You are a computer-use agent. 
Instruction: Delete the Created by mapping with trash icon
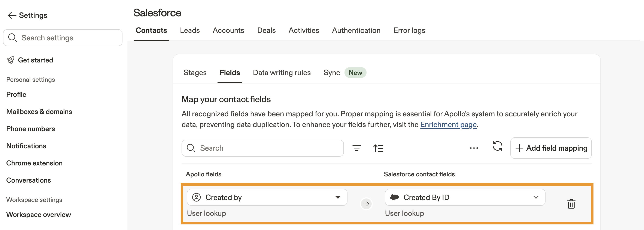[x=571, y=204]
